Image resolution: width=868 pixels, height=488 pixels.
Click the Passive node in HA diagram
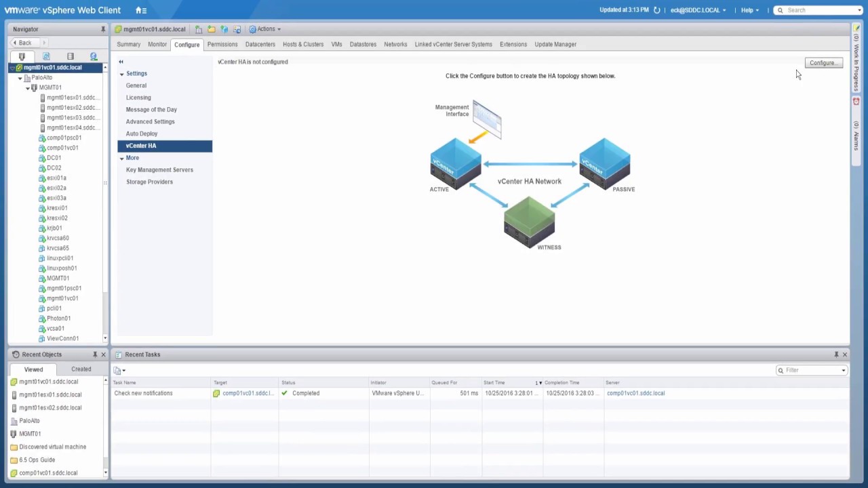click(x=605, y=165)
